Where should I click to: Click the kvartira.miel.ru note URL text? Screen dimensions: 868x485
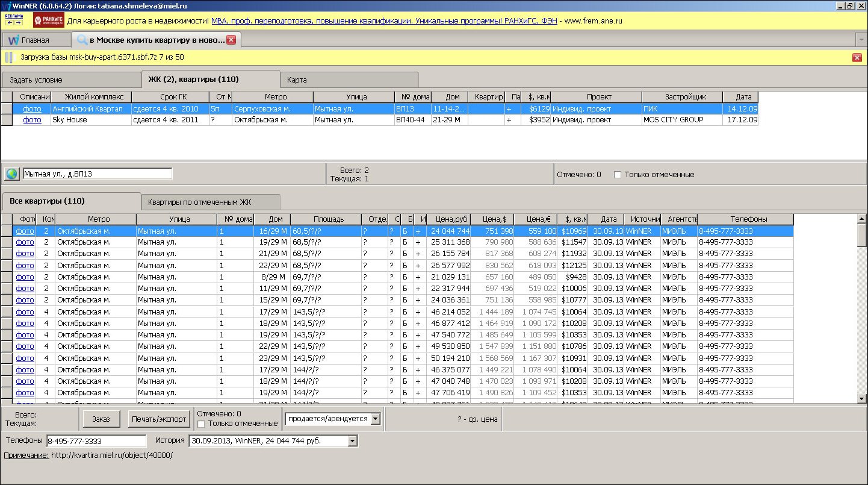point(111,455)
